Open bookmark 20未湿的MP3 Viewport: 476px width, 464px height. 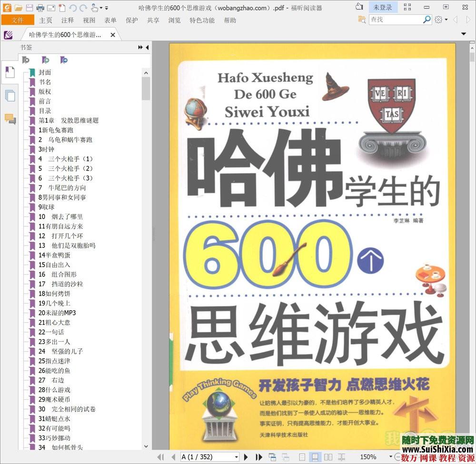coord(57,313)
